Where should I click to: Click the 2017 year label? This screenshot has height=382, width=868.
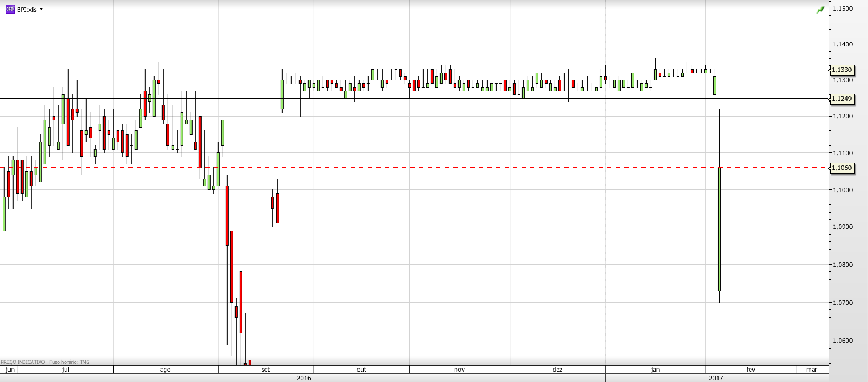[x=716, y=377]
